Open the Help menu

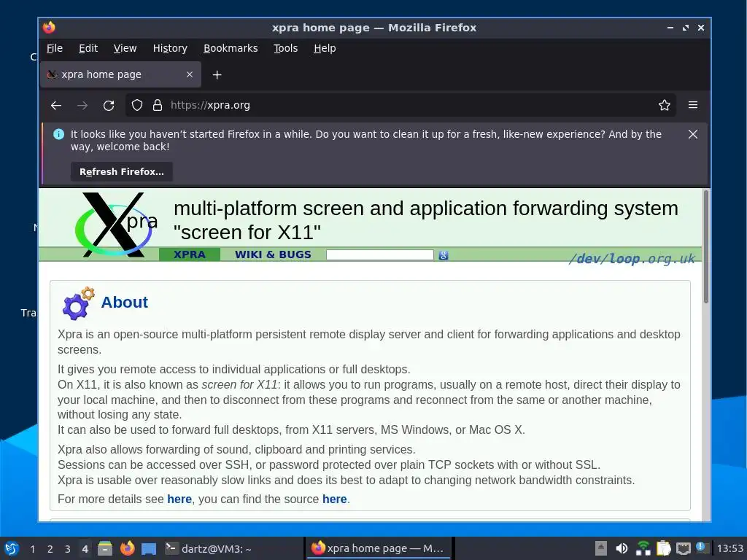325,48
